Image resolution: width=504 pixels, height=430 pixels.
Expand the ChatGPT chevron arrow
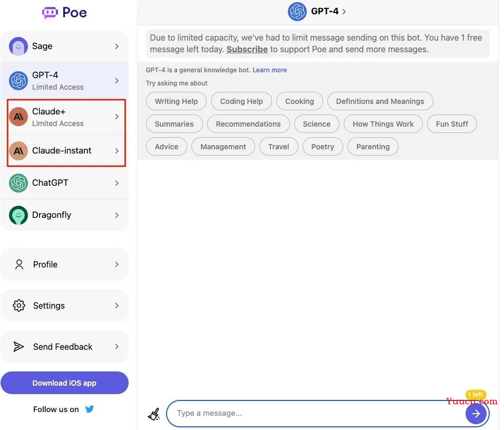[x=117, y=183]
